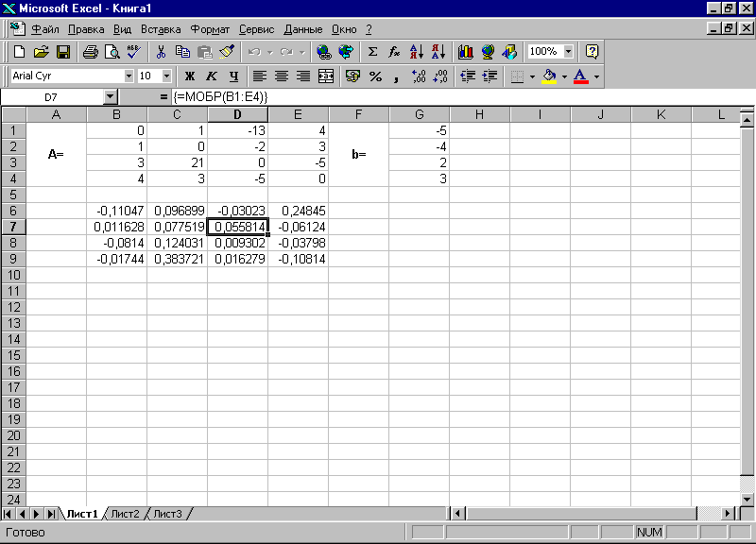The height and width of the screenshot is (544, 756).
Task: Paste from clipboard icon
Action: point(205,52)
